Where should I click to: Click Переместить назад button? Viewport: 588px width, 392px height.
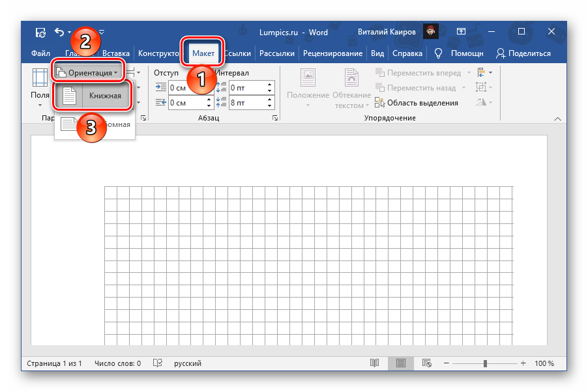click(x=415, y=88)
